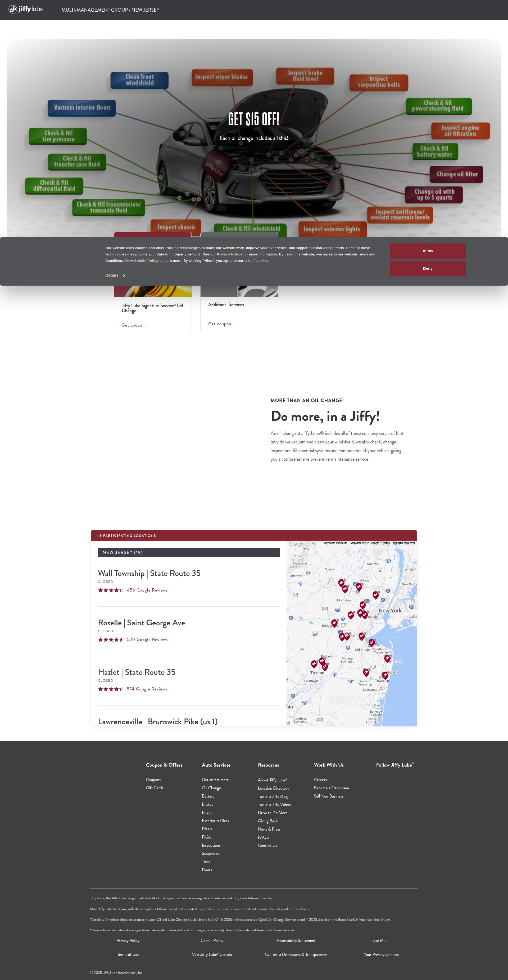The image size is (508, 980).
Task: Click the Jiffy Lube logo in header
Action: click(x=26, y=9)
